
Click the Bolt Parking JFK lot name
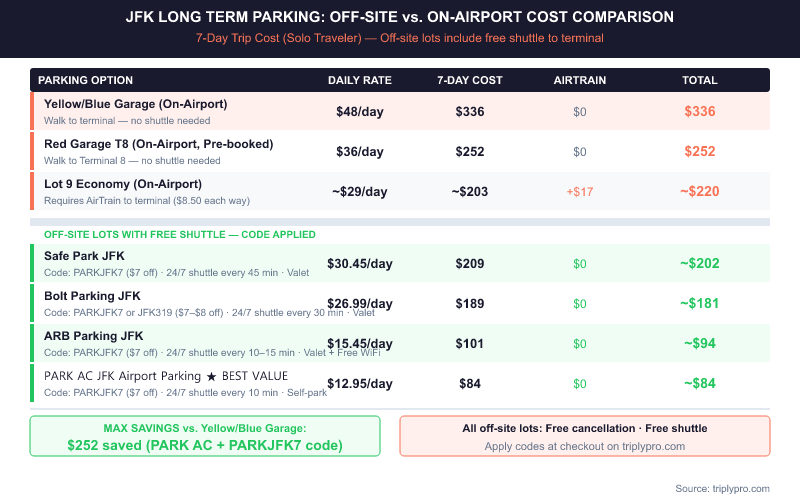92,296
